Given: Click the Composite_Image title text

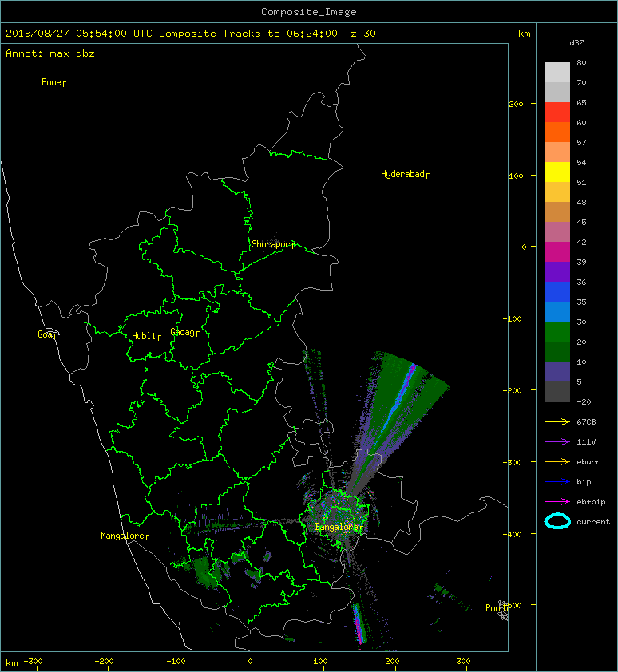Looking at the screenshot, I should tap(309, 12).
